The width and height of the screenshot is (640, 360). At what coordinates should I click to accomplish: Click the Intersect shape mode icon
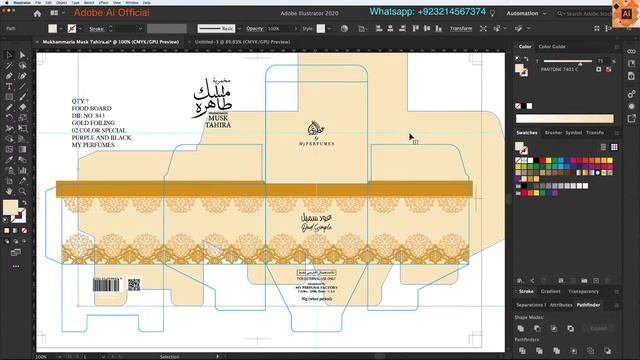(x=554, y=329)
